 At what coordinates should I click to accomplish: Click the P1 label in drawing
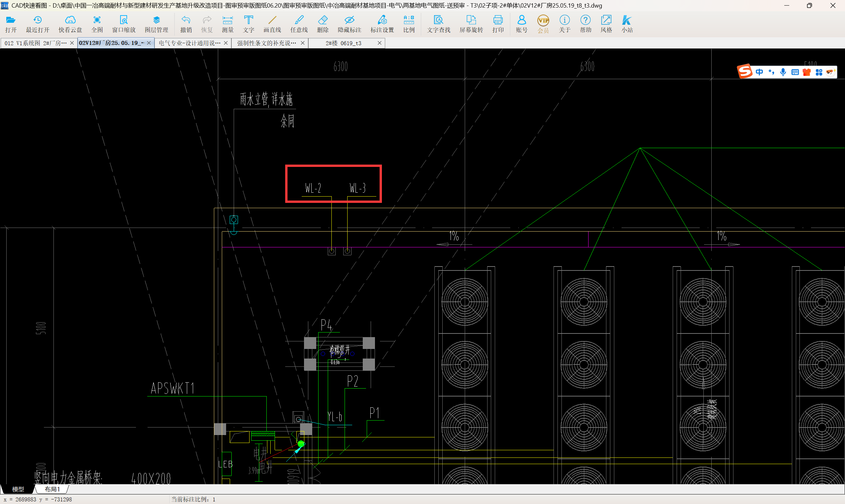(x=374, y=413)
